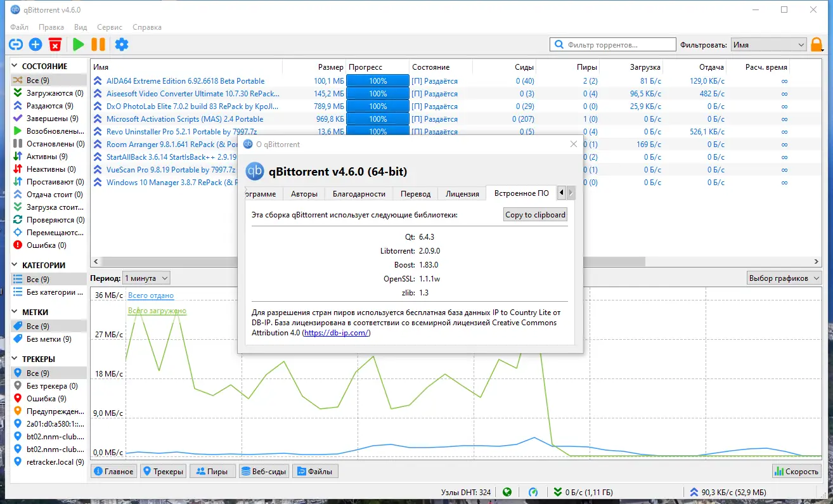The width and height of the screenshot is (833, 504).
Task: Toggle the Скорость graph button
Action: [x=796, y=471]
